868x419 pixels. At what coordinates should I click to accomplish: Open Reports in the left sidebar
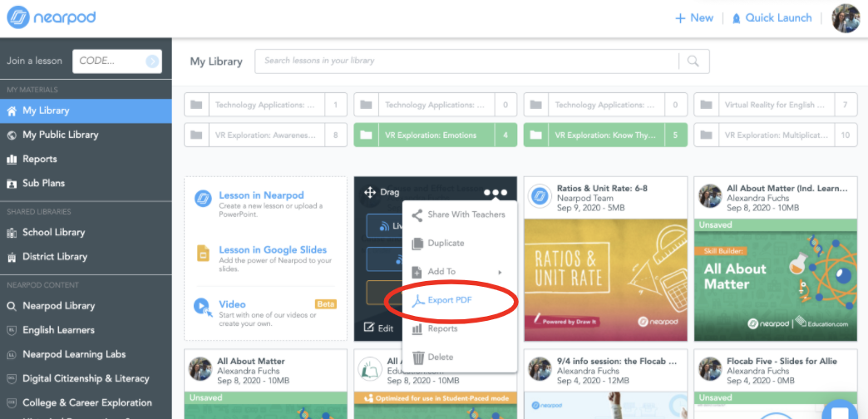39,159
